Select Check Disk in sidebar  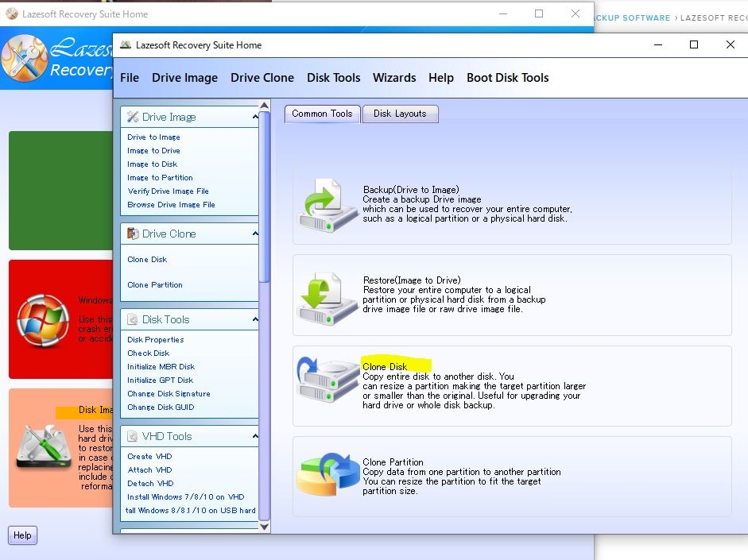(148, 353)
